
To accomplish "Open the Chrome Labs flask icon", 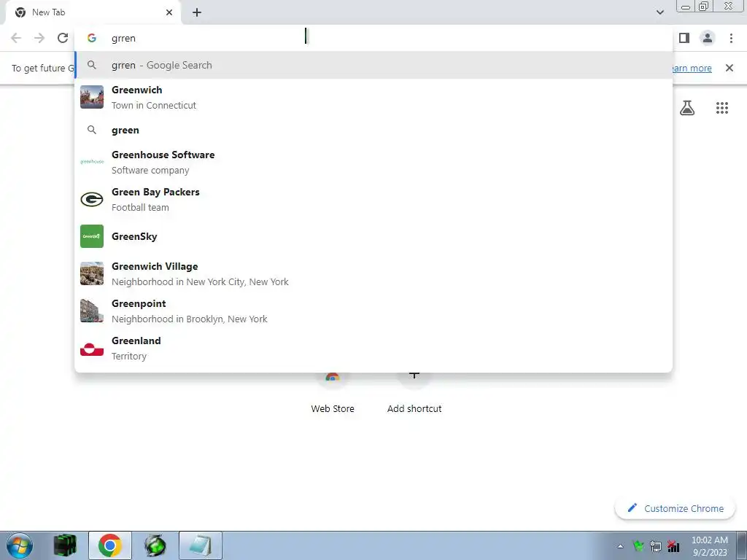I will 687,108.
